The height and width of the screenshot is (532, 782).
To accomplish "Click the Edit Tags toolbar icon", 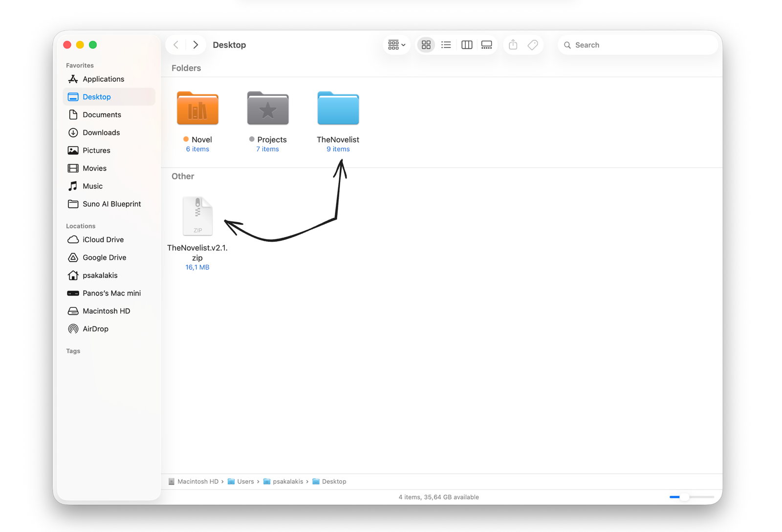I will [533, 45].
